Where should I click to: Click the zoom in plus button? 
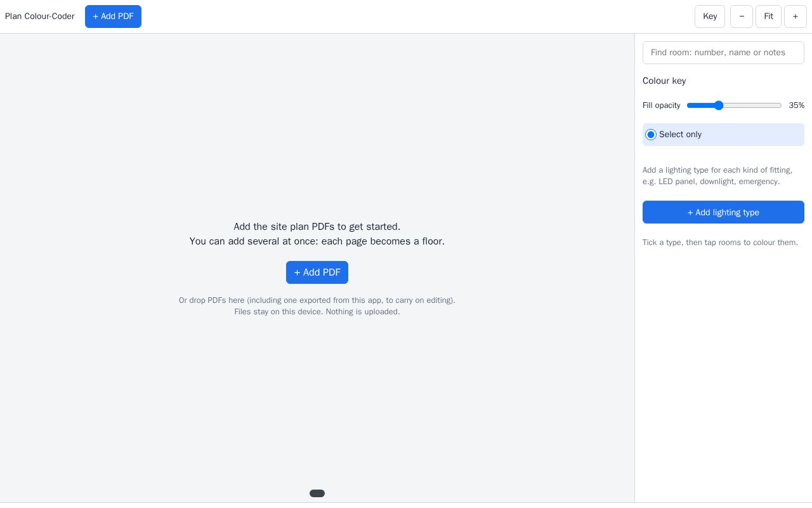click(796, 17)
